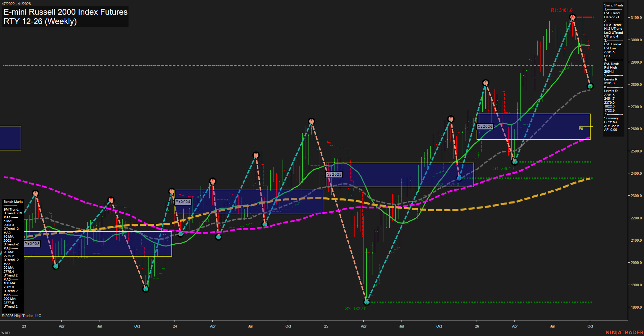Viewport: 644px width, 336px height.
Task: Click the © 2026 NinjaTrader, LLC copyright text
Action: tap(21, 316)
